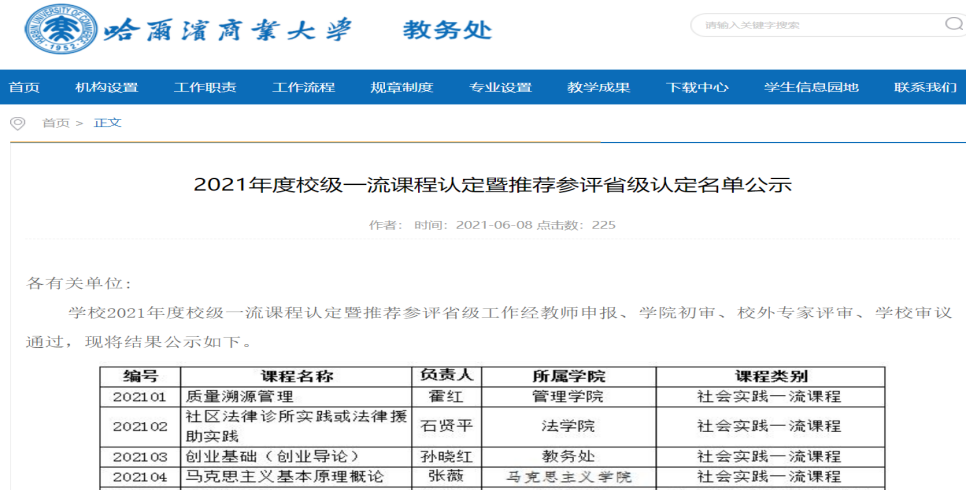Go to the 下载中心 page
Image resolution: width=966 pixels, height=490 pixels.
(x=697, y=87)
